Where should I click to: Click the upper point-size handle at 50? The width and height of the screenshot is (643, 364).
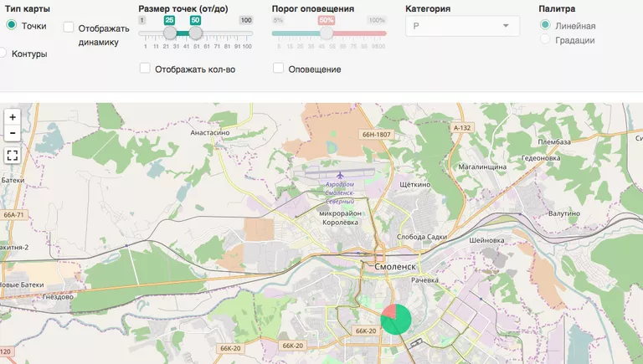point(196,33)
